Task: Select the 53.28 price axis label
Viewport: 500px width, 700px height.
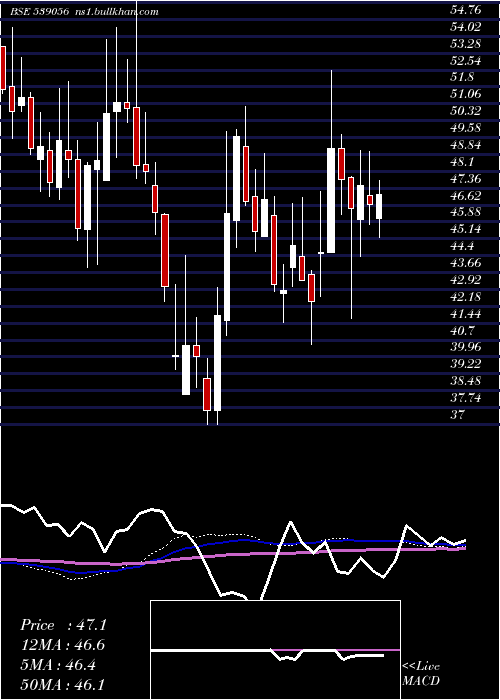Action: (466, 44)
